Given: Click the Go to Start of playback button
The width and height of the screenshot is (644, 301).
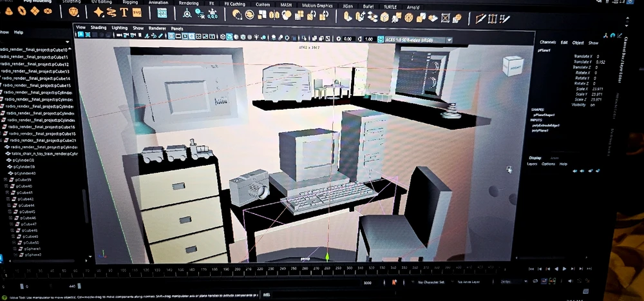Looking at the screenshot, I should click(x=531, y=269).
